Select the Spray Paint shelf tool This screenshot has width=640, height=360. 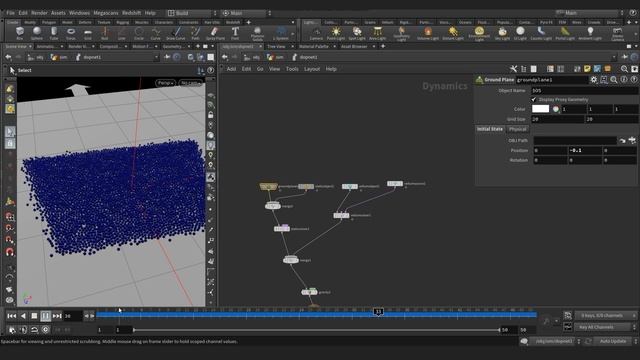click(215, 33)
